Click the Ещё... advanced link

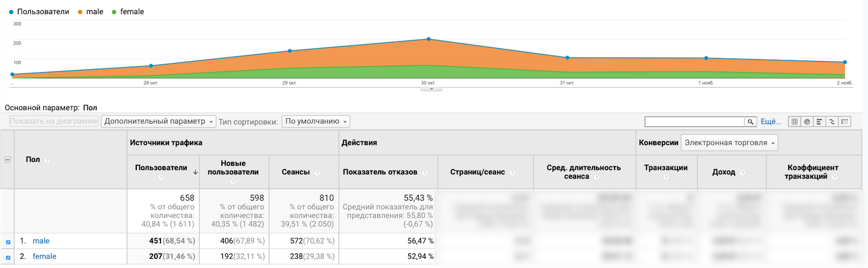[x=771, y=122]
